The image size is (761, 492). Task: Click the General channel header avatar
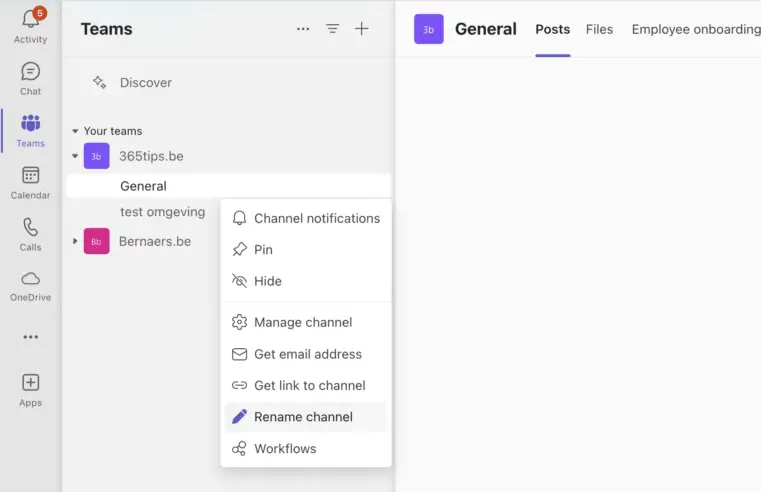(429, 29)
